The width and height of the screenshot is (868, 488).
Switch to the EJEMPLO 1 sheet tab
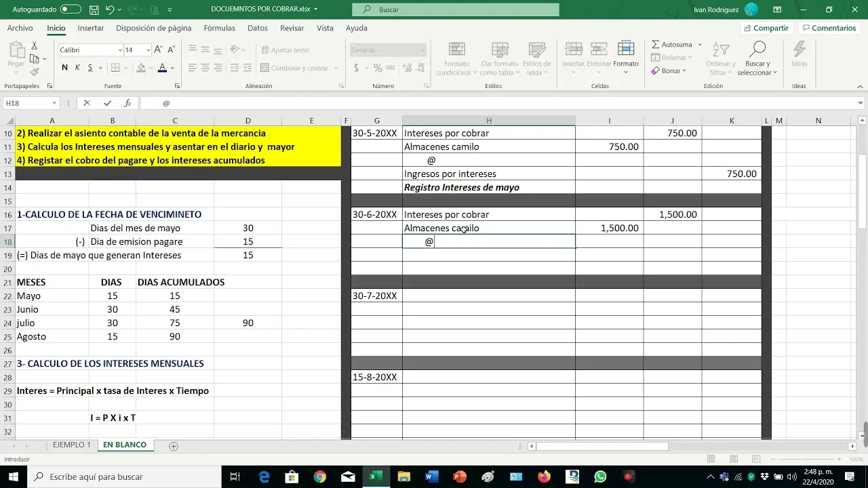pyautogui.click(x=71, y=445)
